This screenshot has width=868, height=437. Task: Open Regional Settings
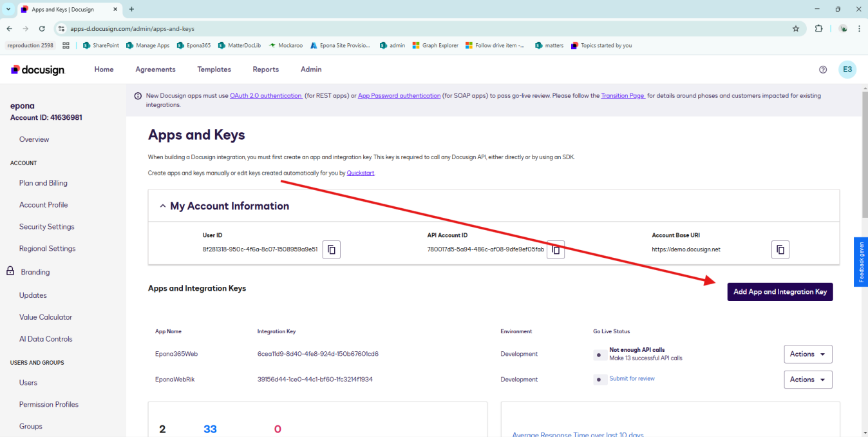tap(47, 249)
